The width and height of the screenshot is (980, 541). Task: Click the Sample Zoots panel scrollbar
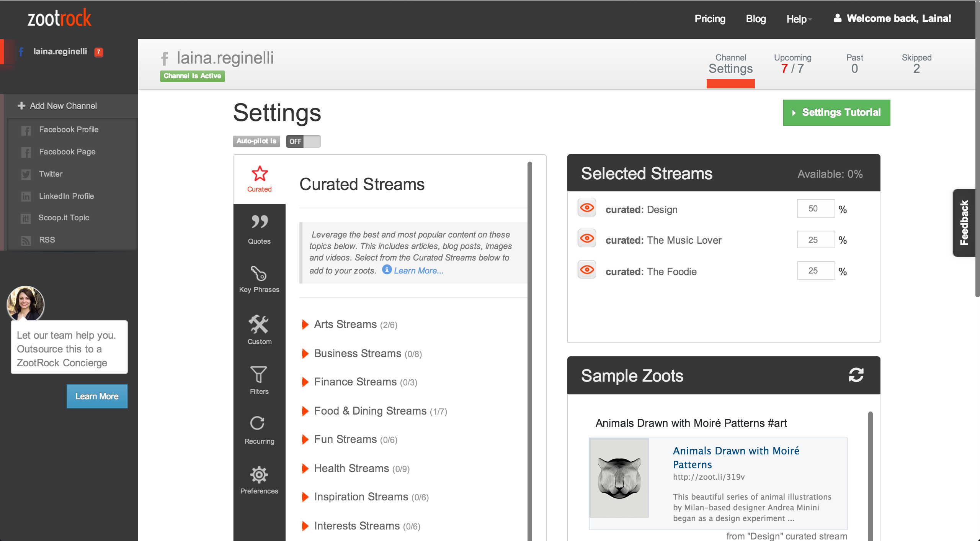click(870, 475)
